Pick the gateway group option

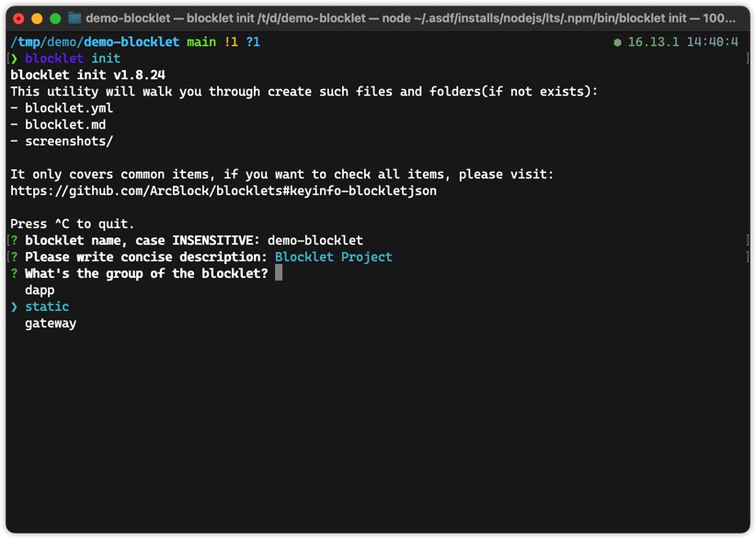coord(51,324)
